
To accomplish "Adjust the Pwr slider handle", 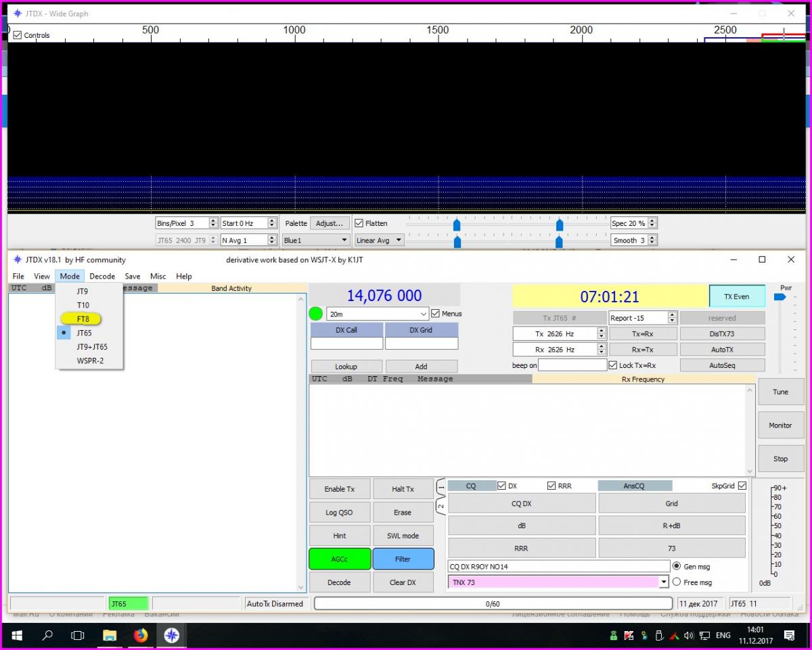I will [x=780, y=297].
